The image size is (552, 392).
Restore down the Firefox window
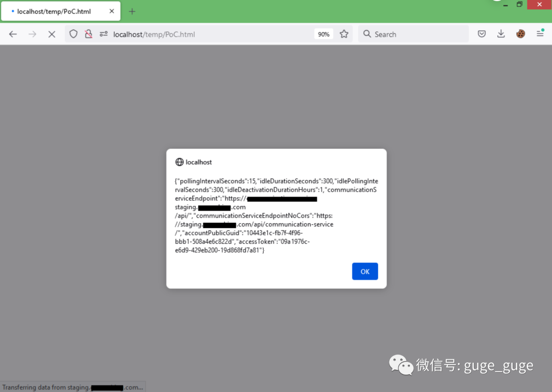pyautogui.click(x=519, y=4)
